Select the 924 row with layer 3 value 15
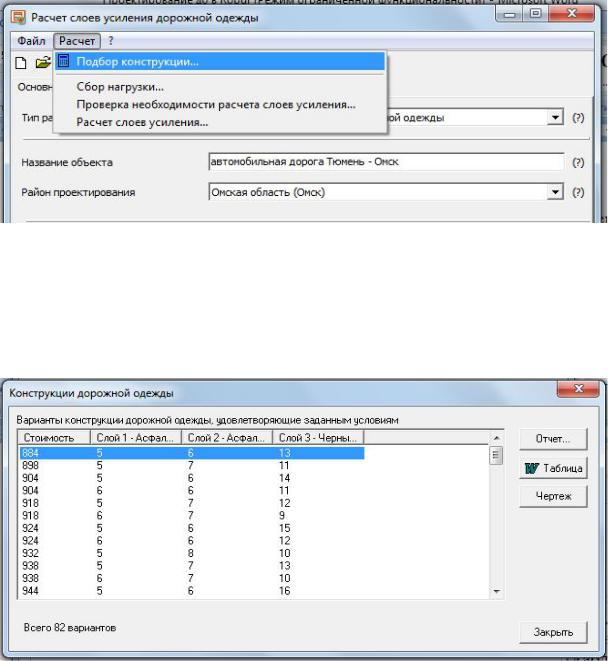The height and width of the screenshot is (661, 608). click(192, 528)
